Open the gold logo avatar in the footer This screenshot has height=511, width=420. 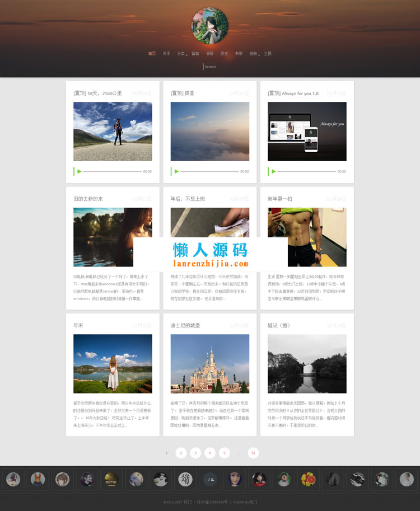pos(111,480)
